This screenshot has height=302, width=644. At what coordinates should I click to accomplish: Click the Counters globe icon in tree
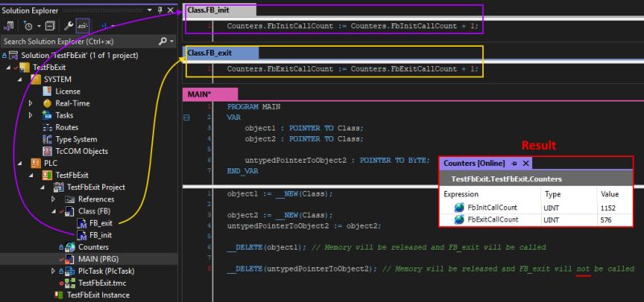point(70,247)
